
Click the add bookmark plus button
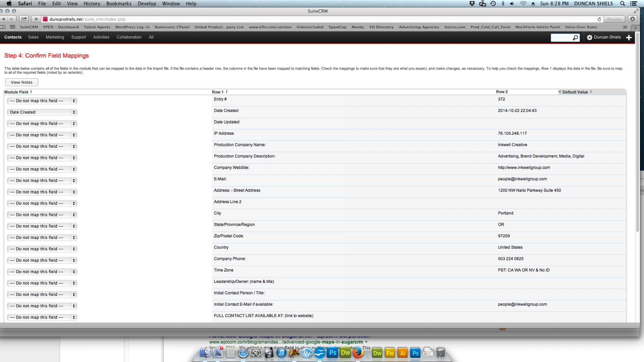click(36, 19)
